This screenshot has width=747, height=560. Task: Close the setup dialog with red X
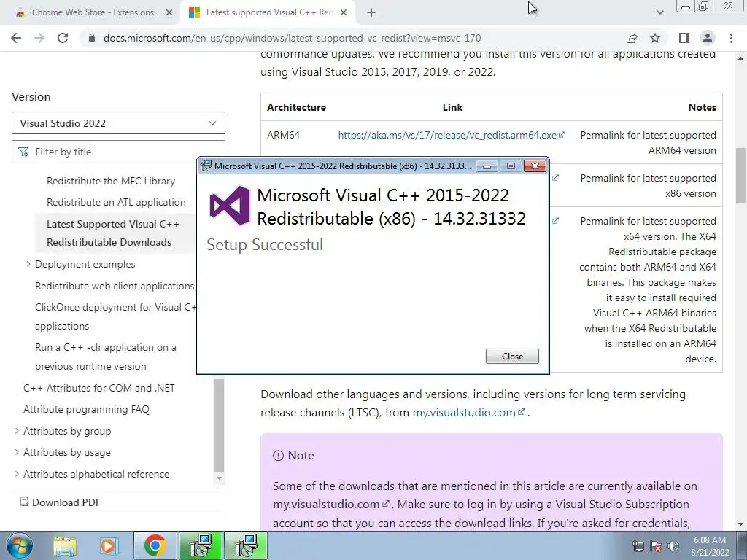click(535, 166)
